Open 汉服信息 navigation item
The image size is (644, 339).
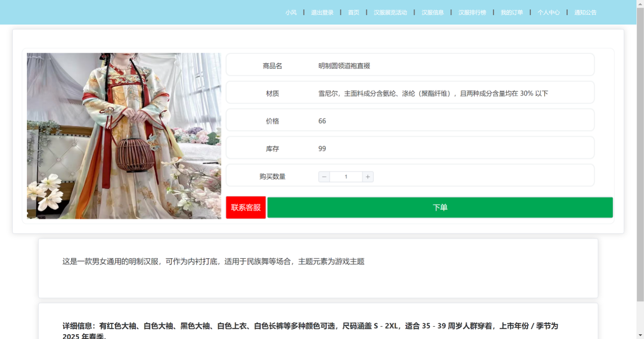(432, 13)
